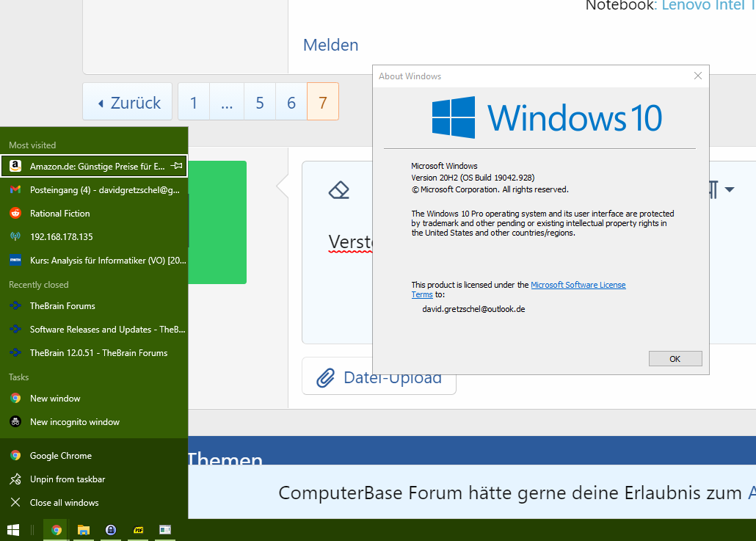Open Kurs: Analysis für Informatiker entry

click(94, 261)
